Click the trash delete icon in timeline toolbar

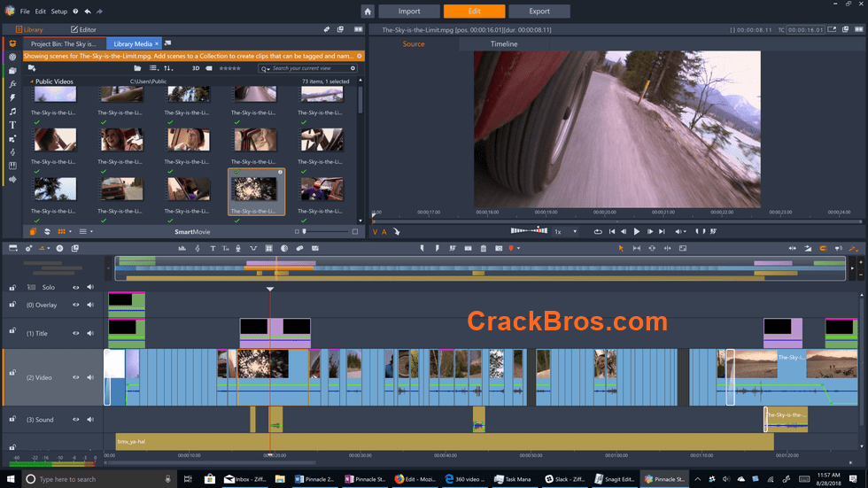click(x=484, y=248)
